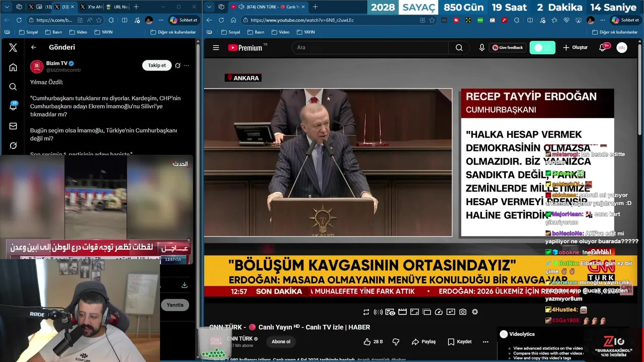644x362 pixels.
Task: Click the X logo in sidebar
Action: click(x=13, y=47)
